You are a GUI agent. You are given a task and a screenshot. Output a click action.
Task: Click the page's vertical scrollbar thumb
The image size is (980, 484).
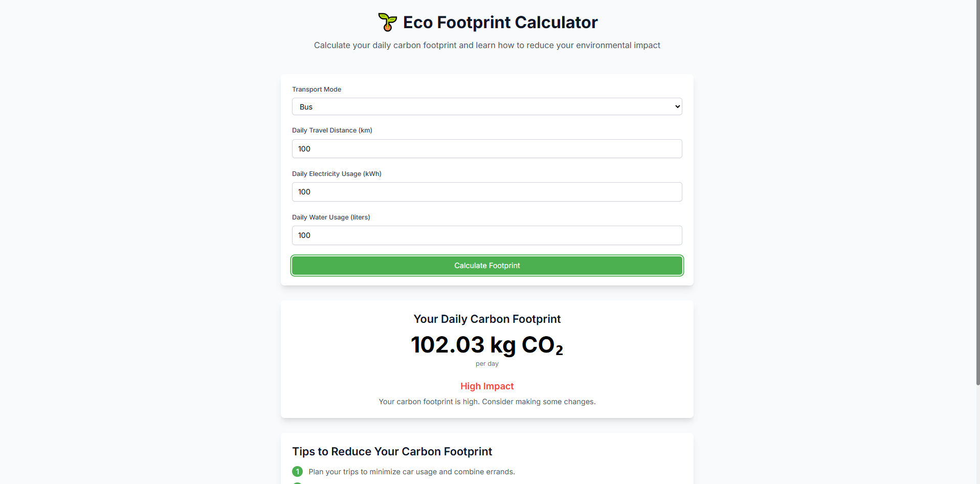[x=978, y=192]
